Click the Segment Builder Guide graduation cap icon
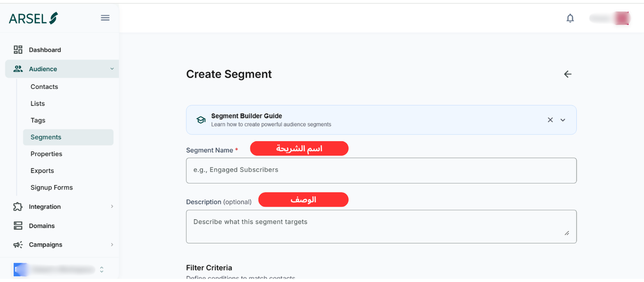This screenshot has width=644, height=282. tap(201, 120)
